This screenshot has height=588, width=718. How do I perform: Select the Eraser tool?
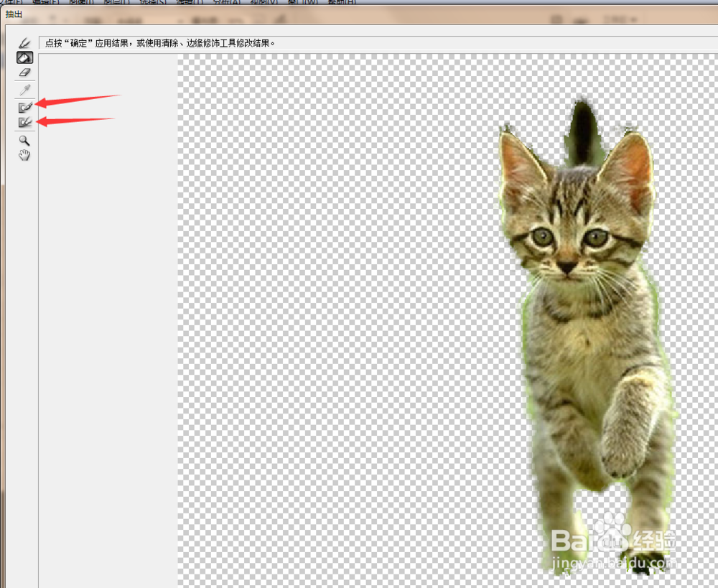(x=24, y=73)
